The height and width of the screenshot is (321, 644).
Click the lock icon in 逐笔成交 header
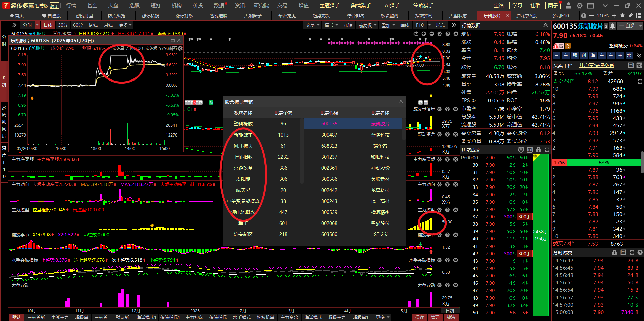coord(538,150)
